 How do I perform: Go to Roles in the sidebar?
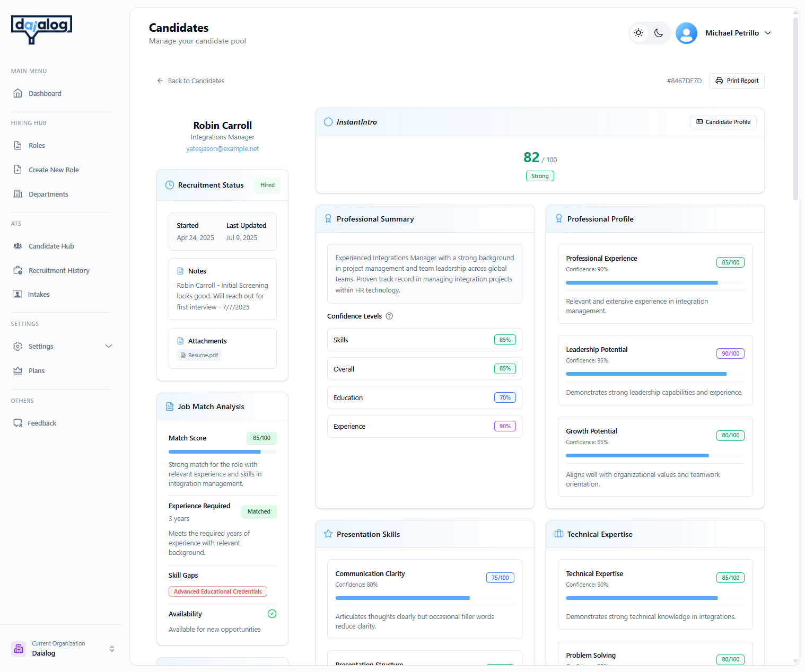click(x=37, y=145)
